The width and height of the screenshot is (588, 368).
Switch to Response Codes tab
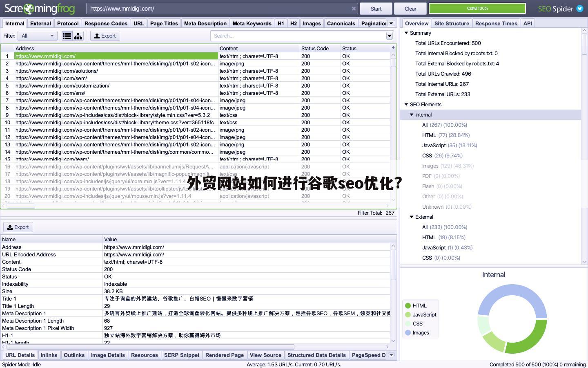pyautogui.click(x=106, y=23)
